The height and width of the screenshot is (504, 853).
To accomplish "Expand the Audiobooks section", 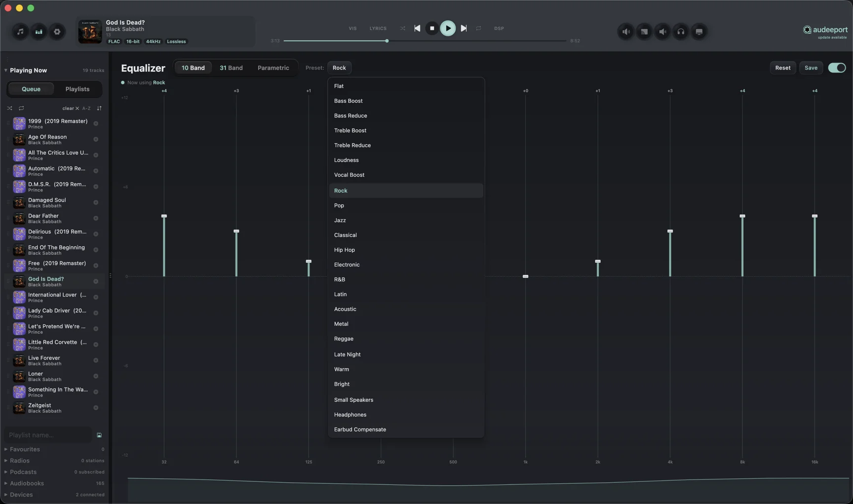I will point(6,483).
